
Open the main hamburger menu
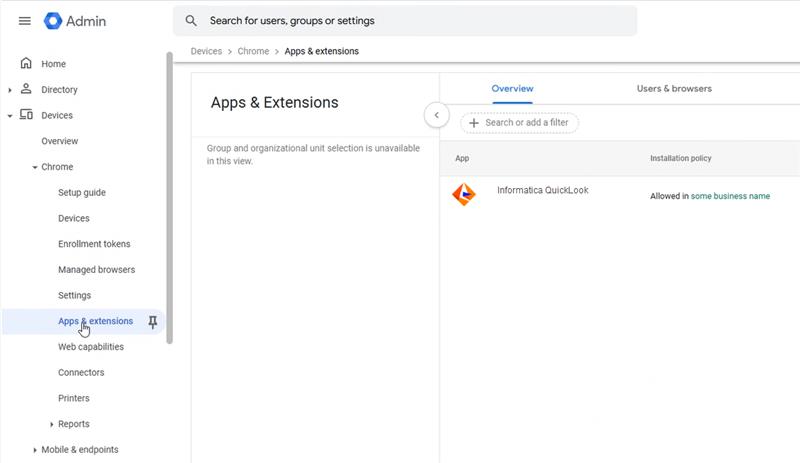tap(24, 21)
